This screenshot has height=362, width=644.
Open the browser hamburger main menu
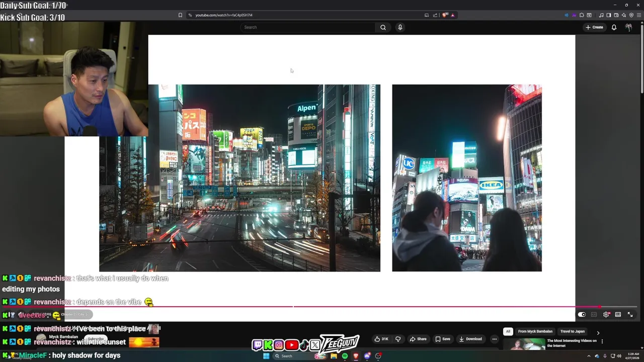tap(639, 15)
